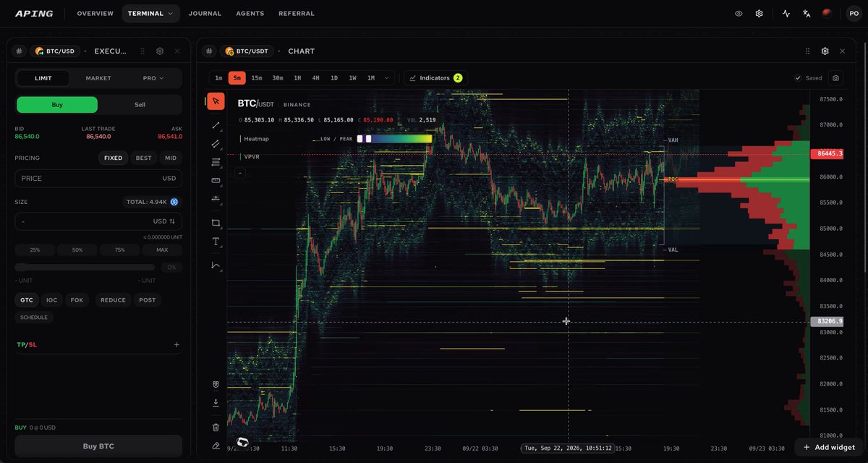Open the language translation icon
The image size is (868, 463).
pyautogui.click(x=807, y=14)
